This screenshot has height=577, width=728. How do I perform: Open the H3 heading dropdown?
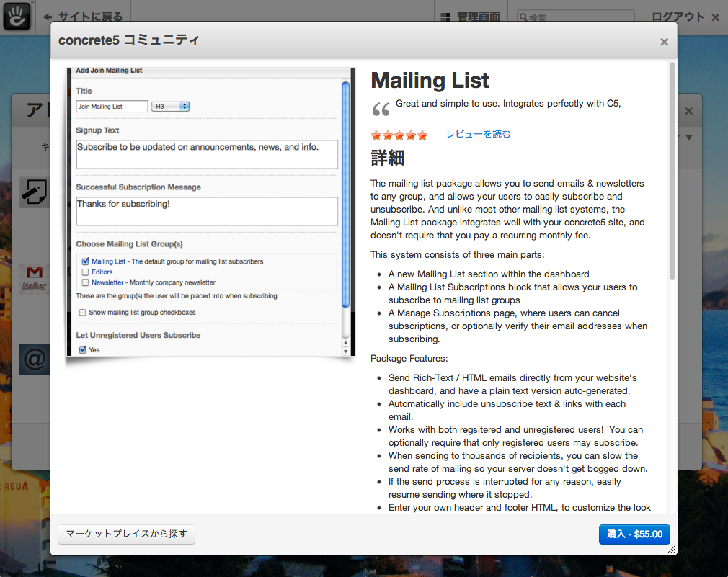pos(170,107)
